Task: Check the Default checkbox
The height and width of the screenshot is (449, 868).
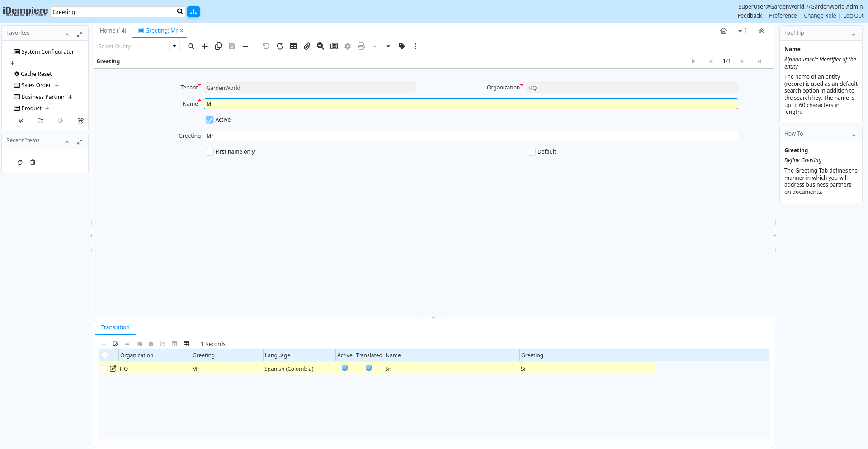Action: click(532, 152)
